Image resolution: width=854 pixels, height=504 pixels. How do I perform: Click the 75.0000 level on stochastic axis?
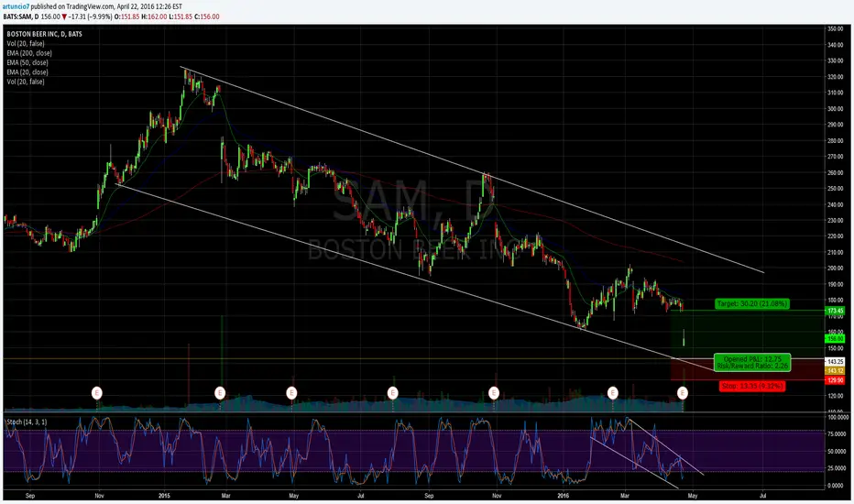(838, 434)
